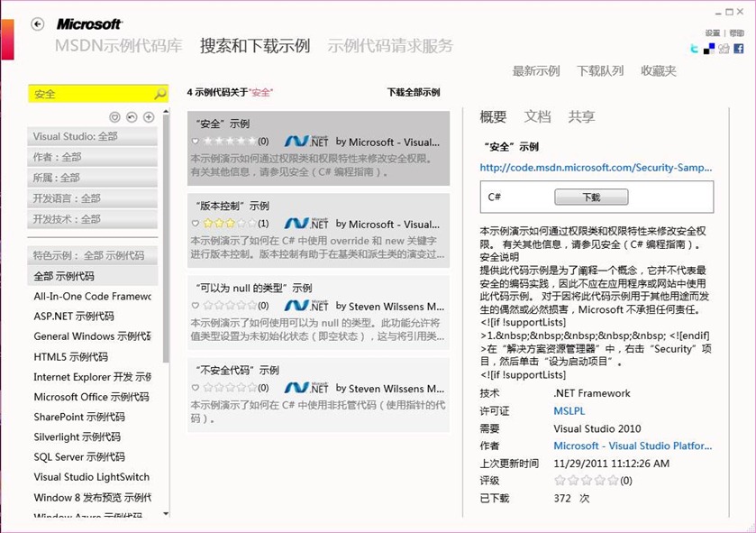The image size is (756, 533).
Task: Select Silverlight 示例代码 category
Action: coord(77,437)
